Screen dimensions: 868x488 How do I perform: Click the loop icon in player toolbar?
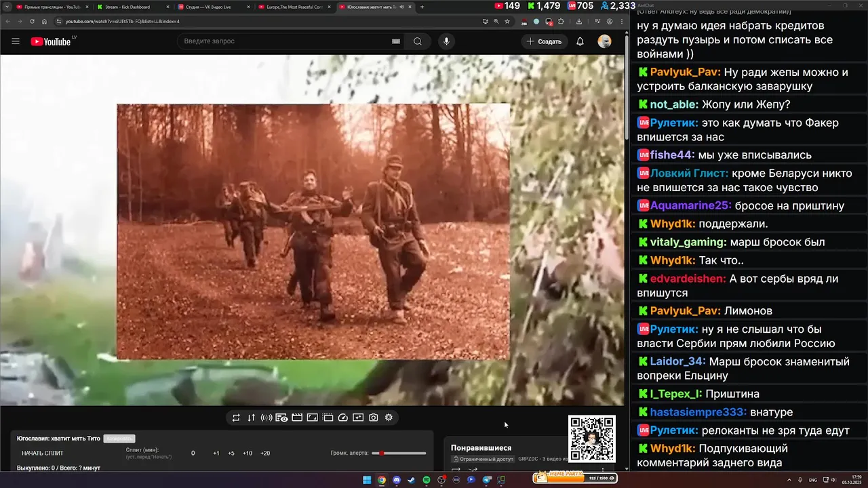(x=236, y=418)
